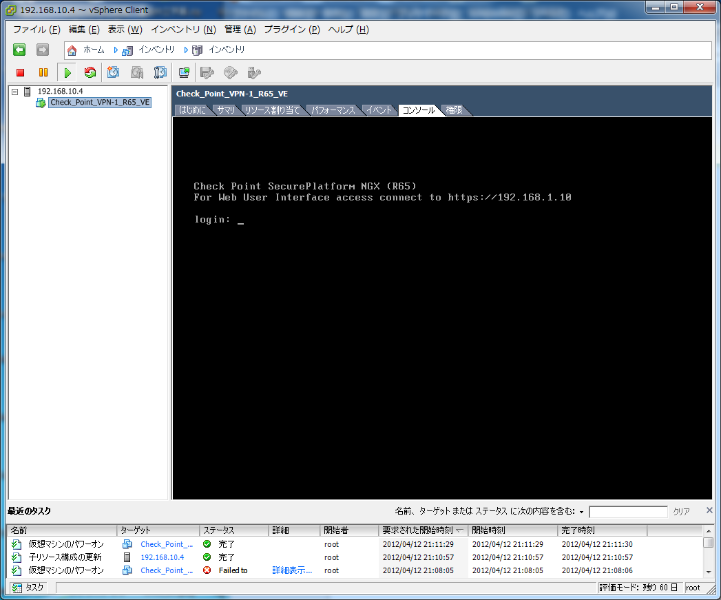The height and width of the screenshot is (600, 721).
Task: Suspend the VM with orange pause button
Action: pos(43,73)
